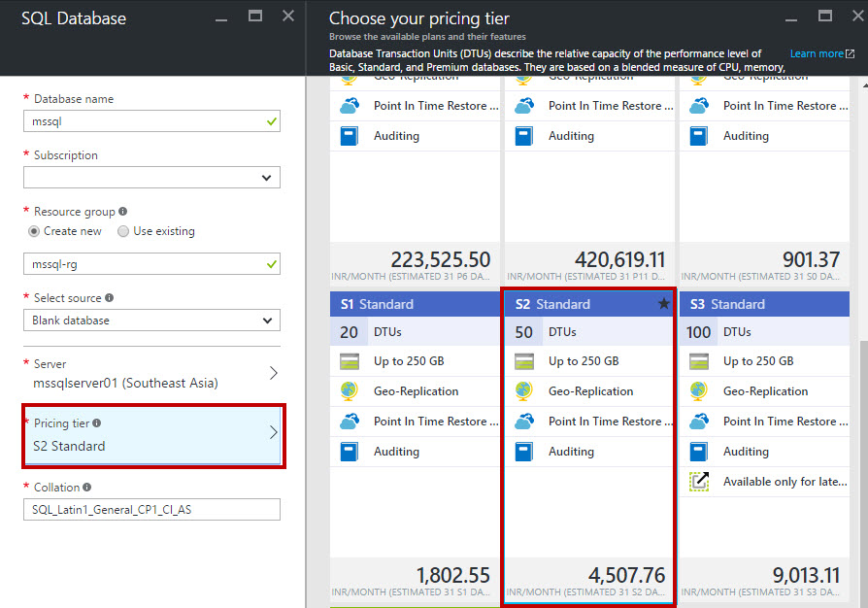Image resolution: width=868 pixels, height=608 pixels.
Task: Click the Geo-Replication globe icon in S3 Standard
Action: point(699,391)
